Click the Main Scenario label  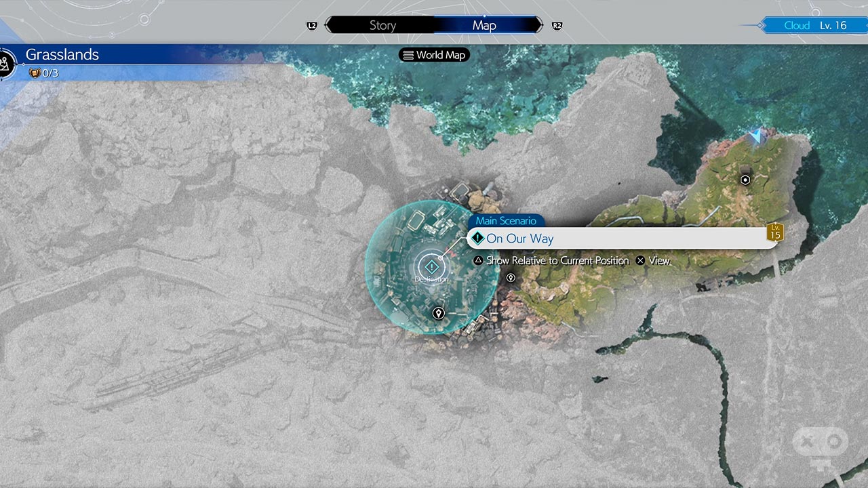click(506, 220)
